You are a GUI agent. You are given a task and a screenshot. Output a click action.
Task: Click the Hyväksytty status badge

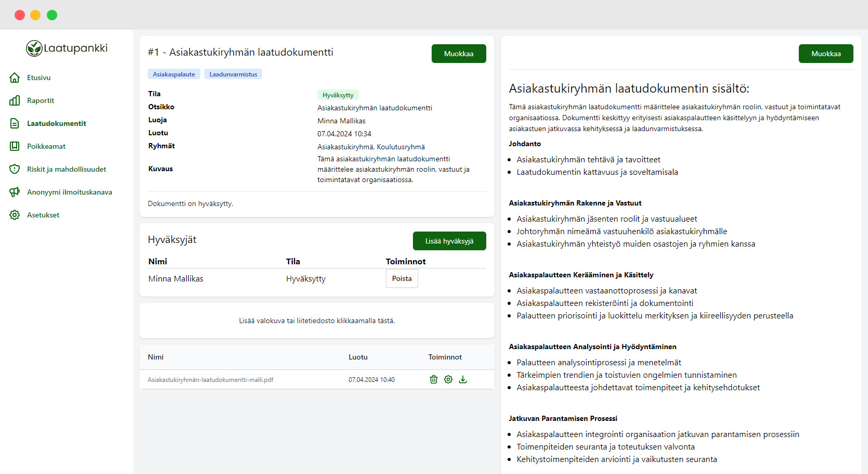coord(338,95)
